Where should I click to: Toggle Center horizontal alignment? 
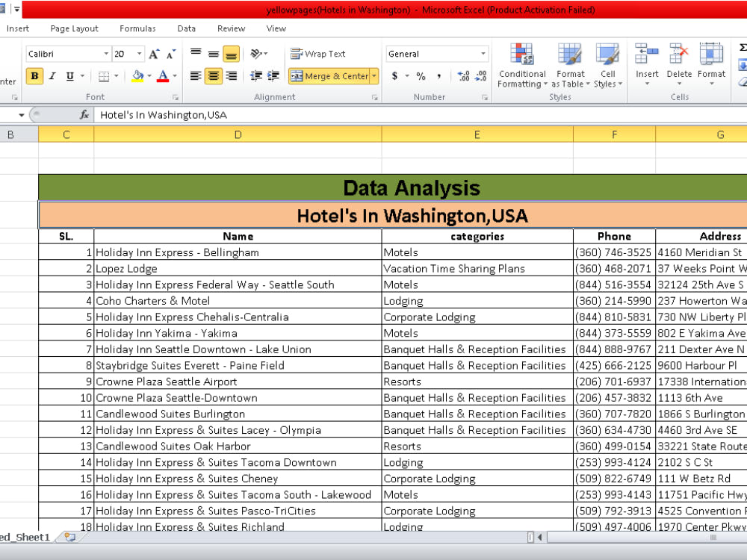pos(214,75)
